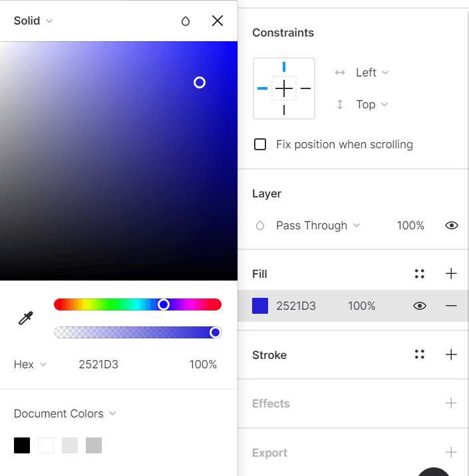Open Fill style grid icon
Screen dimensions: 469x476
[x=420, y=273]
